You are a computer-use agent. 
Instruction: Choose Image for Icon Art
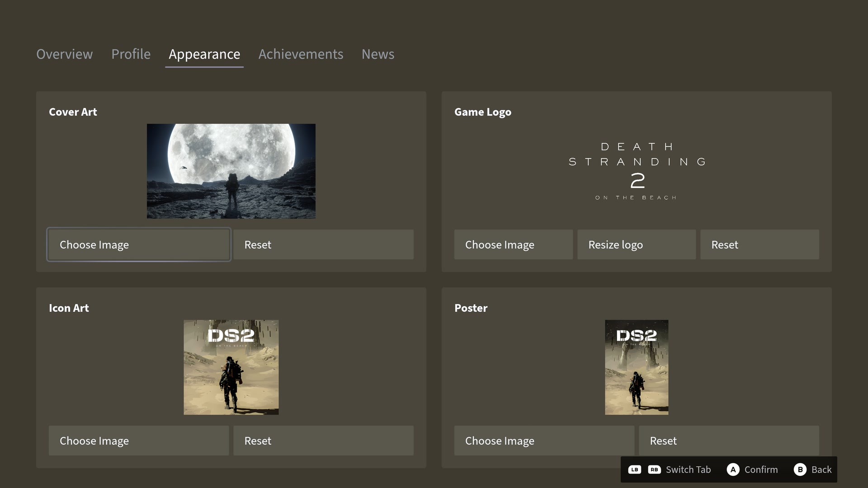[x=139, y=441]
